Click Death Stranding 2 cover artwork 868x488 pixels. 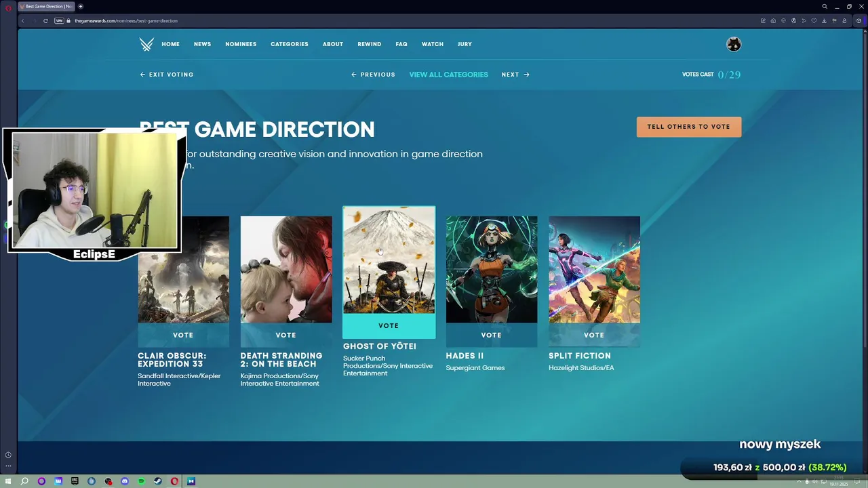click(286, 270)
